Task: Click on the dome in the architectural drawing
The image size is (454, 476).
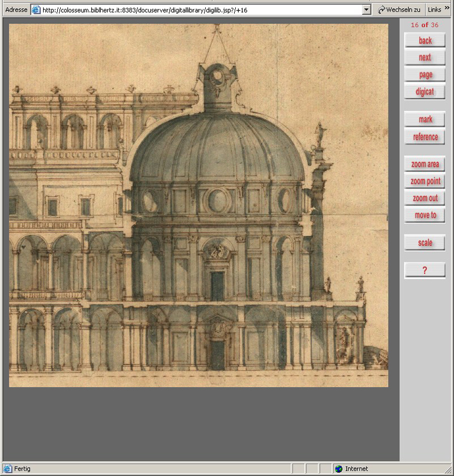Action: (x=217, y=147)
